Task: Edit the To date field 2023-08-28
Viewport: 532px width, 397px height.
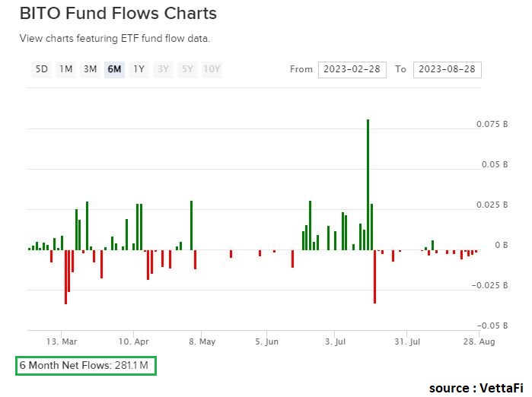Action: (448, 69)
